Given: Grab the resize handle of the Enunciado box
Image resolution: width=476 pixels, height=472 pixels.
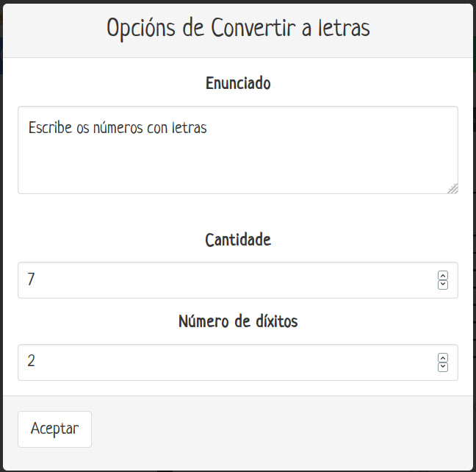Looking at the screenshot, I should (452, 188).
